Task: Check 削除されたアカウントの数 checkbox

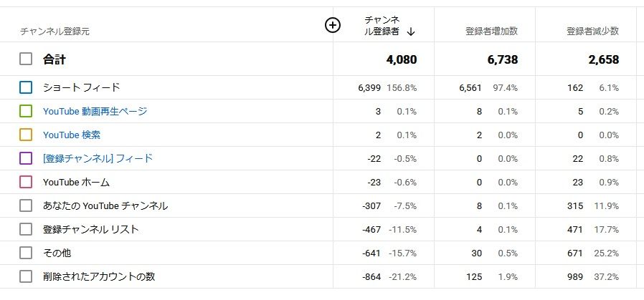Action: (26, 276)
